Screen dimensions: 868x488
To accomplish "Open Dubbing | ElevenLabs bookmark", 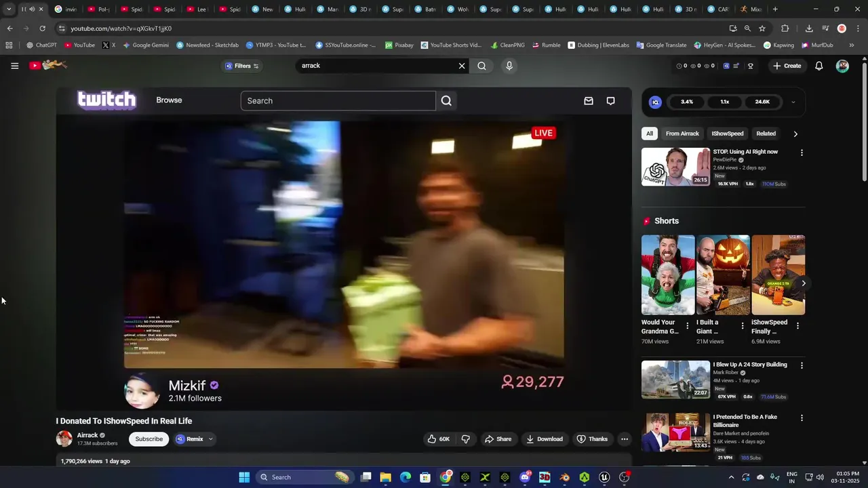I will coord(598,45).
